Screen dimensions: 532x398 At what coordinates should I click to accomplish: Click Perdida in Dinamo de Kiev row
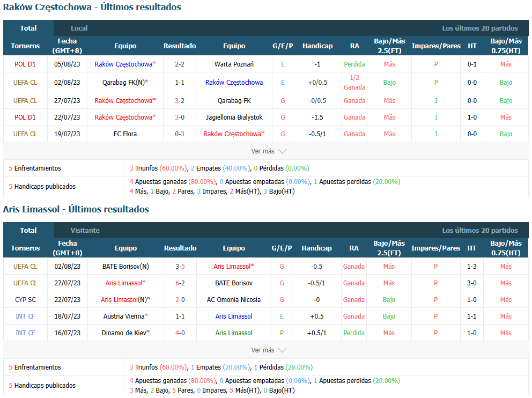click(353, 333)
